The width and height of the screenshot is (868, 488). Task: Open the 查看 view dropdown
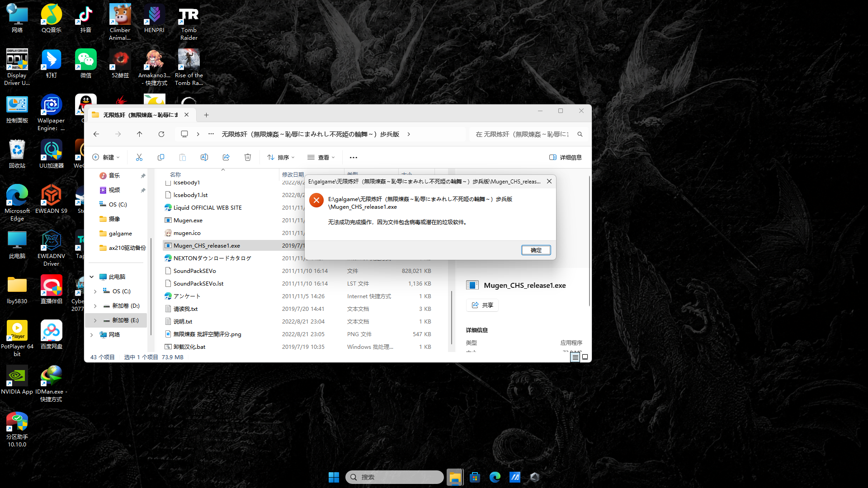coord(321,157)
